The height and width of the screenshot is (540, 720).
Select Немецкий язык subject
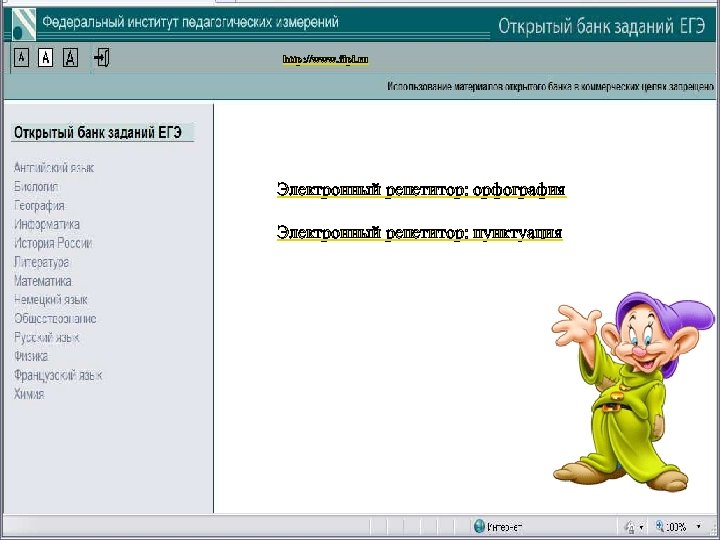(51, 300)
